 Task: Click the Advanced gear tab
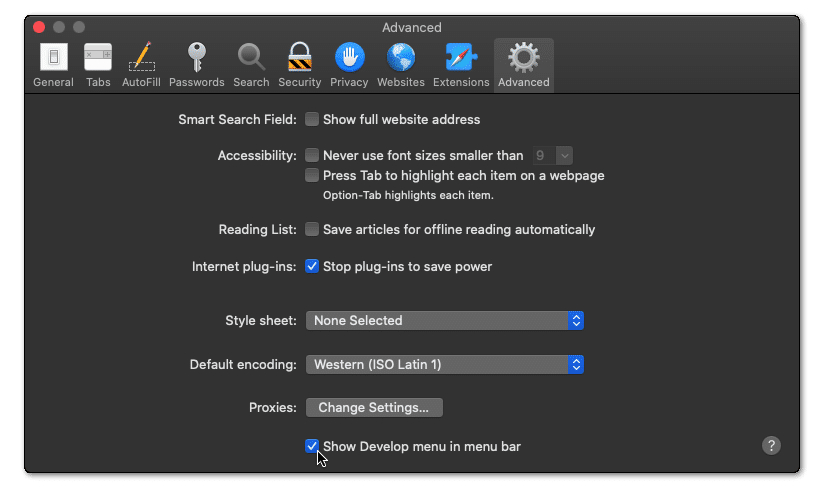[523, 64]
